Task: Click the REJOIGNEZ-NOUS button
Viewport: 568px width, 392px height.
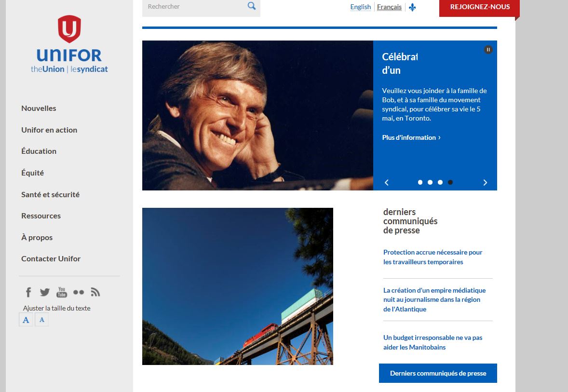Action: pyautogui.click(x=480, y=7)
